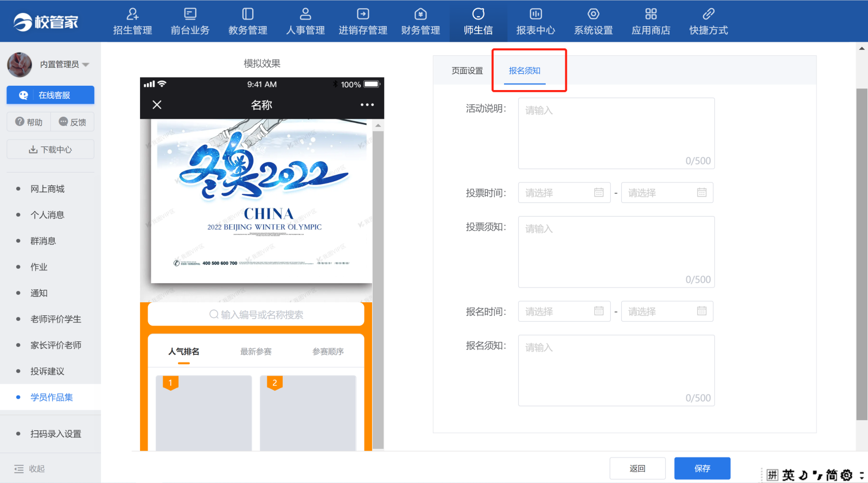Viewport: 868px width, 483px height.
Task: Click the main page vertical scrollbar
Action: (x=862, y=254)
